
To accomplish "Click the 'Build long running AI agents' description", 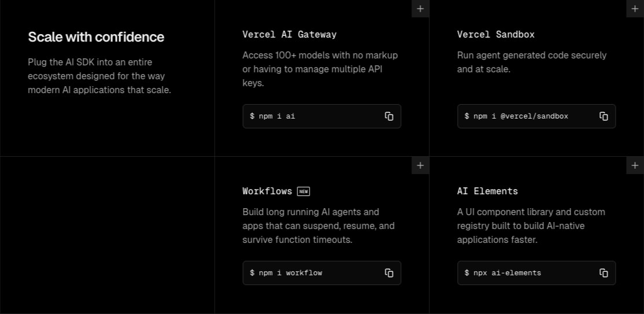I will click(318, 226).
